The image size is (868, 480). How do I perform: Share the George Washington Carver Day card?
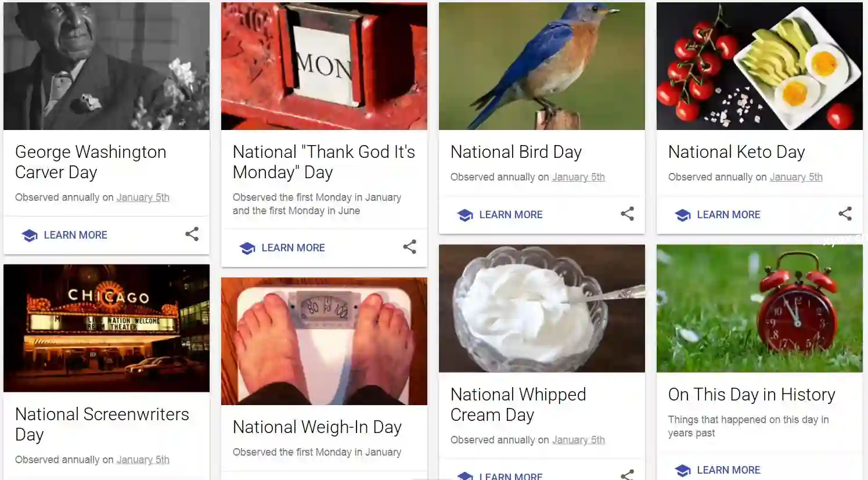[192, 234]
